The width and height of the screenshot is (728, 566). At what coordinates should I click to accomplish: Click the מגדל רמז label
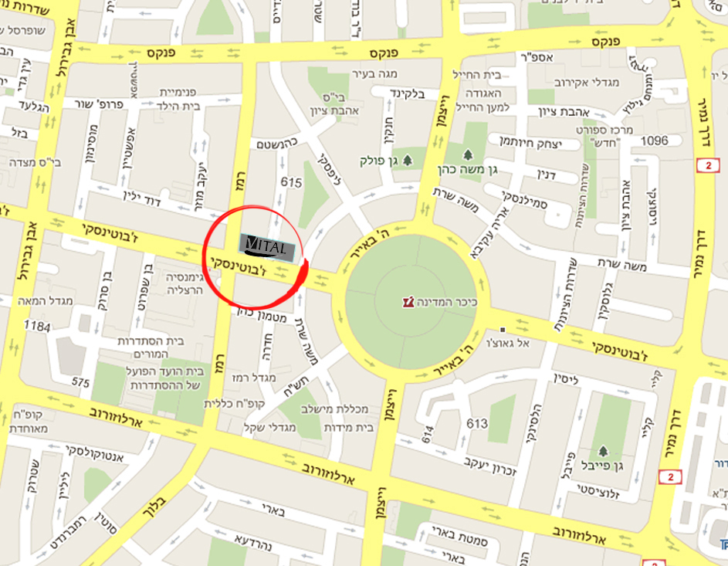[x=254, y=378]
